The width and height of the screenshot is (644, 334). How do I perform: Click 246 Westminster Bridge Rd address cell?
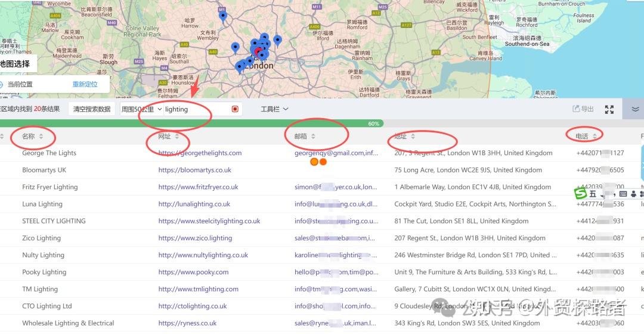pyautogui.click(x=475, y=255)
